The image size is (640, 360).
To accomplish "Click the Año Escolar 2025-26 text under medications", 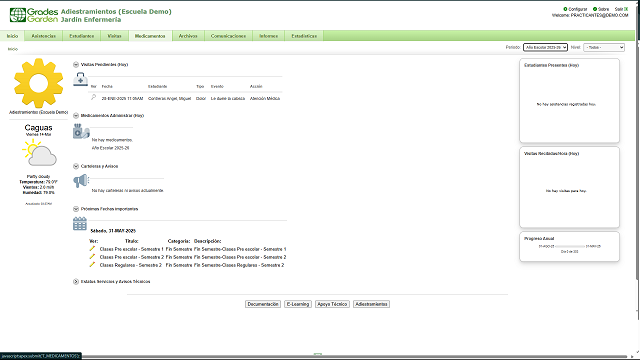I will pos(110,148).
